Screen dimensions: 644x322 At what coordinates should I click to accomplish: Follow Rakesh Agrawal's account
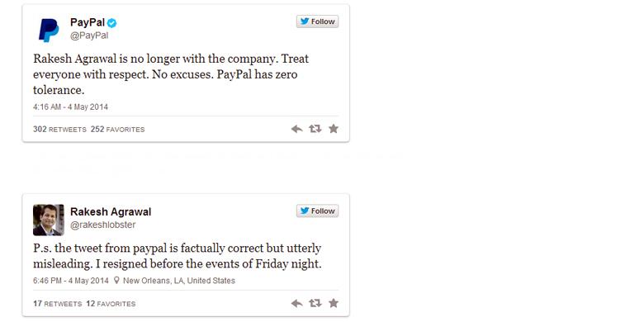tap(318, 211)
